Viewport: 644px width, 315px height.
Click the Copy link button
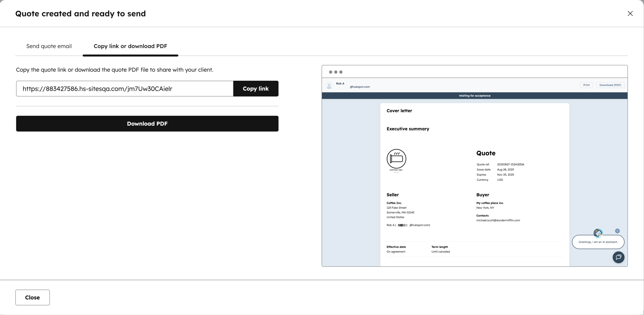(256, 89)
